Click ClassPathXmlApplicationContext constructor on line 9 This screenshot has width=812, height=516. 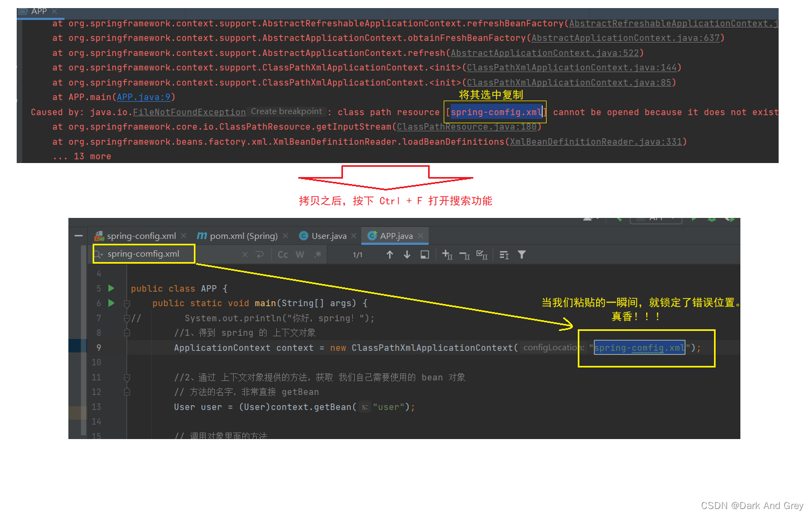tap(432, 348)
